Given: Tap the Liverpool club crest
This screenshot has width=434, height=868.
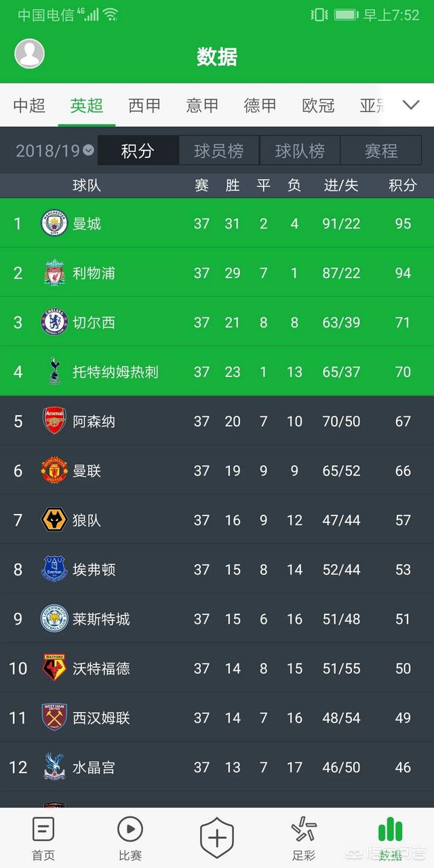Looking at the screenshot, I should coord(54,273).
